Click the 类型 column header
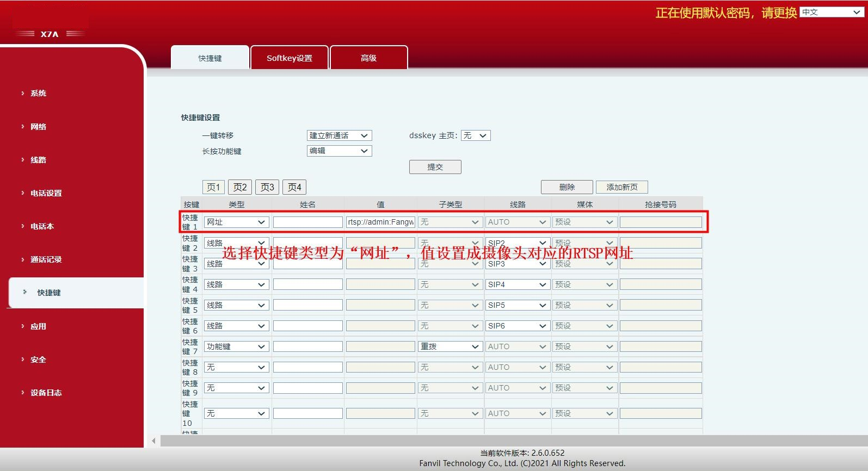Viewport: 868px width, 471px height. pyautogui.click(x=236, y=204)
